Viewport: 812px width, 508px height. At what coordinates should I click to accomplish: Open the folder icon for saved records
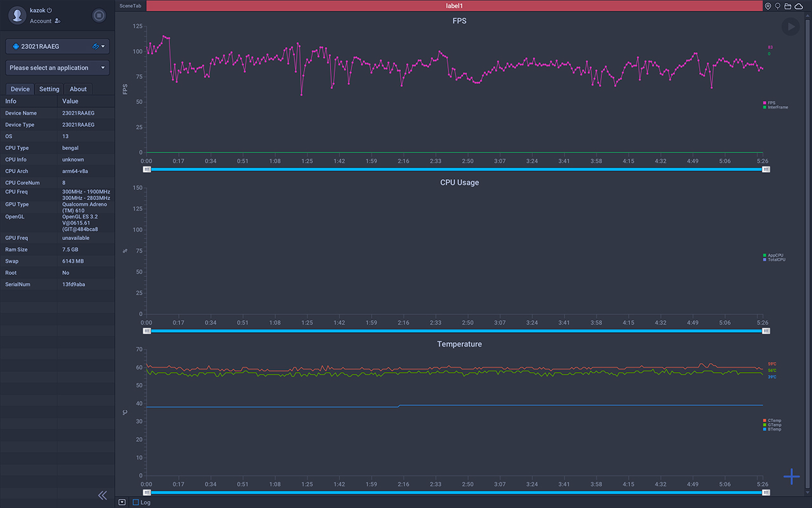[788, 6]
